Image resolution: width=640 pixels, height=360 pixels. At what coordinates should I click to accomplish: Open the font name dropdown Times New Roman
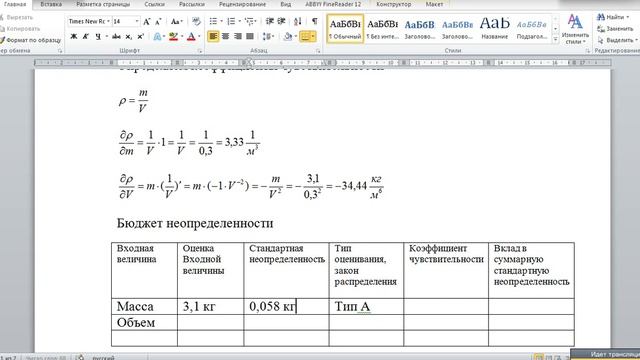click(x=109, y=22)
